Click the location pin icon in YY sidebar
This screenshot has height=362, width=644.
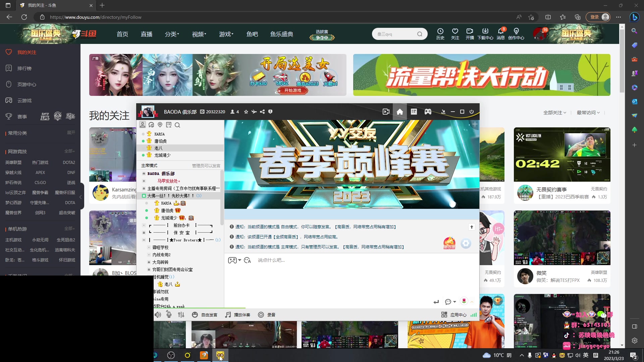tap(160, 125)
